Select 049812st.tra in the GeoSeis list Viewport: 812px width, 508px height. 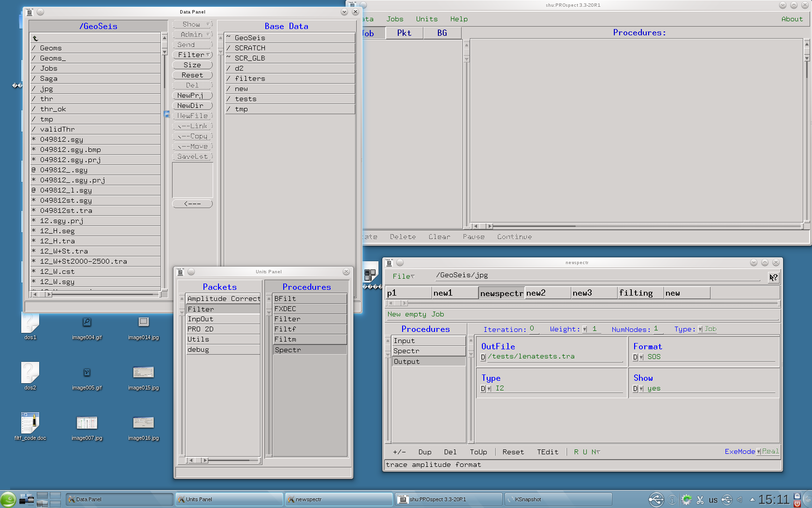tap(66, 210)
